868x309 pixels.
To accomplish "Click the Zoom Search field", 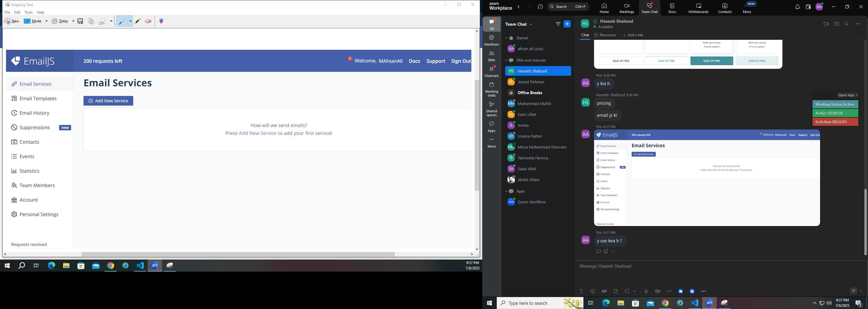I will click(x=568, y=7).
